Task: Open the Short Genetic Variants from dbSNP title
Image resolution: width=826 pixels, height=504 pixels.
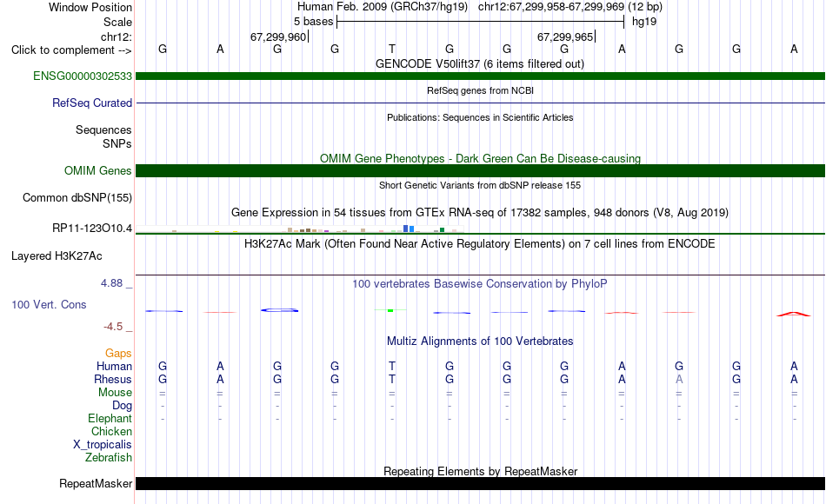Action: (480, 185)
